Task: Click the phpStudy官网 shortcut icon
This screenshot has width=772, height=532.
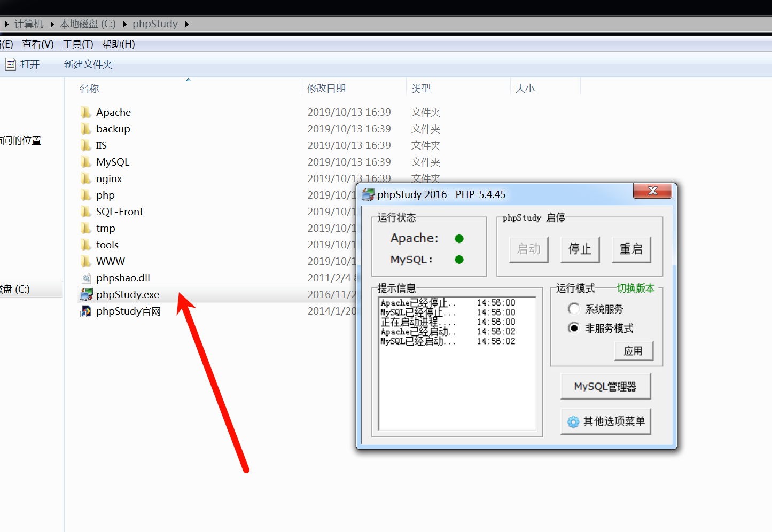Action: [86, 311]
